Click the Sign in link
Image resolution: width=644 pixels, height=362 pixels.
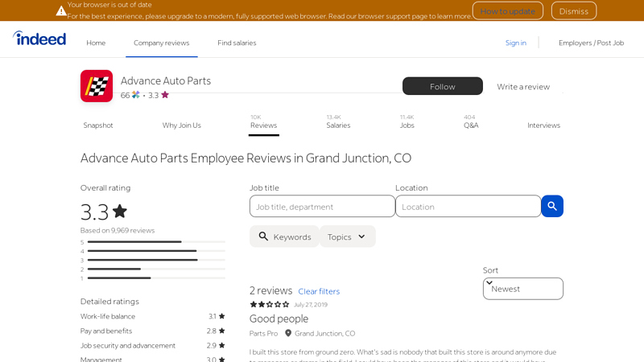(515, 43)
